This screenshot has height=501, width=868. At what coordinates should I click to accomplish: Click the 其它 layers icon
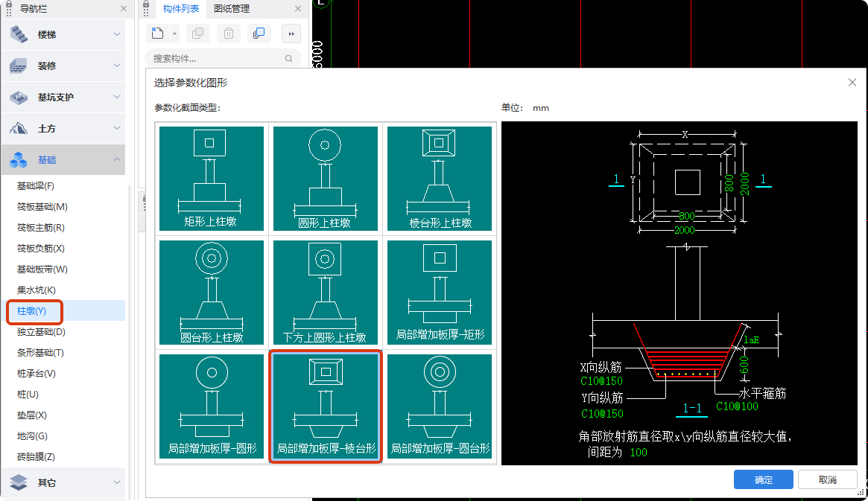pos(19,482)
